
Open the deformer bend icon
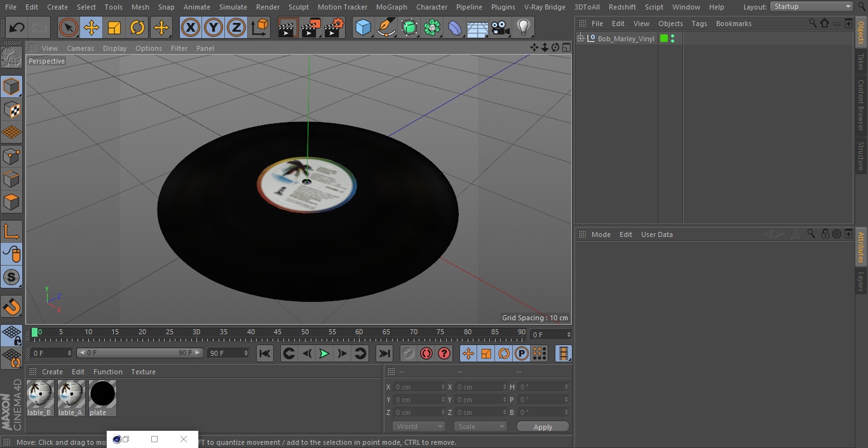coord(455,28)
